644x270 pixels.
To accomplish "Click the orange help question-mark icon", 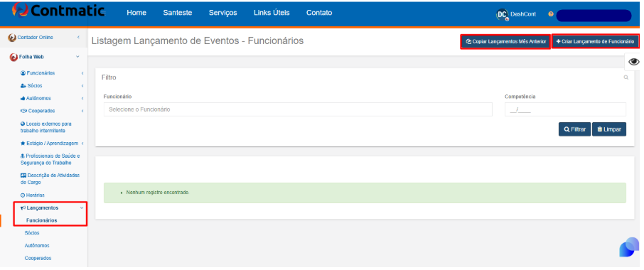I will [551, 14].
